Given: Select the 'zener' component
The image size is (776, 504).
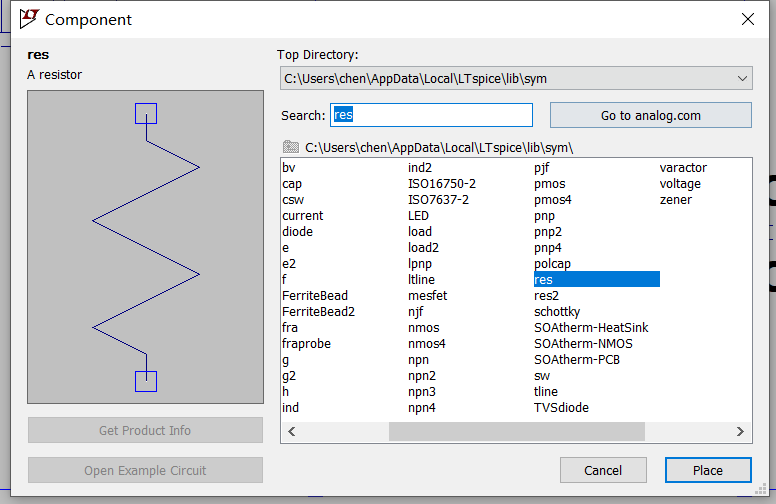Looking at the screenshot, I should (676, 200).
